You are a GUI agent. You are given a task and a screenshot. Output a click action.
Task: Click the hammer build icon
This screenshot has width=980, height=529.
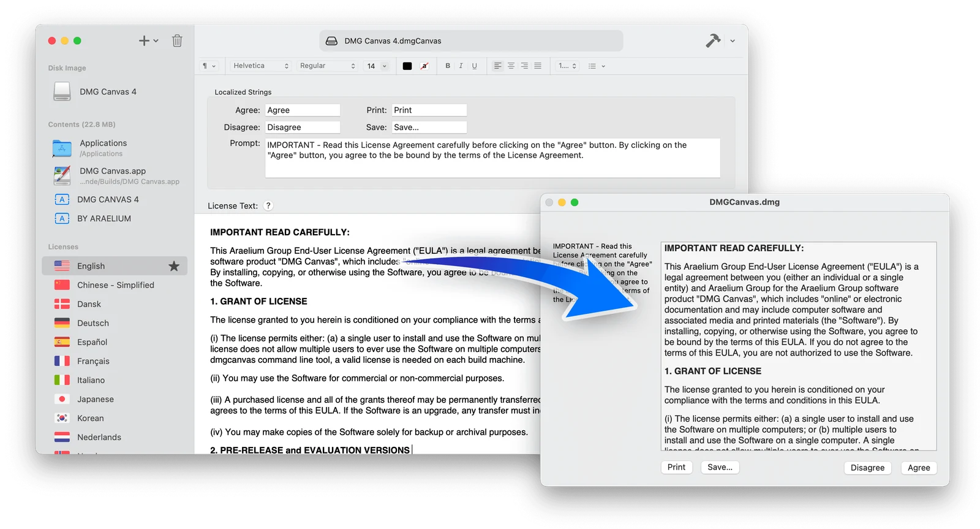[713, 40]
